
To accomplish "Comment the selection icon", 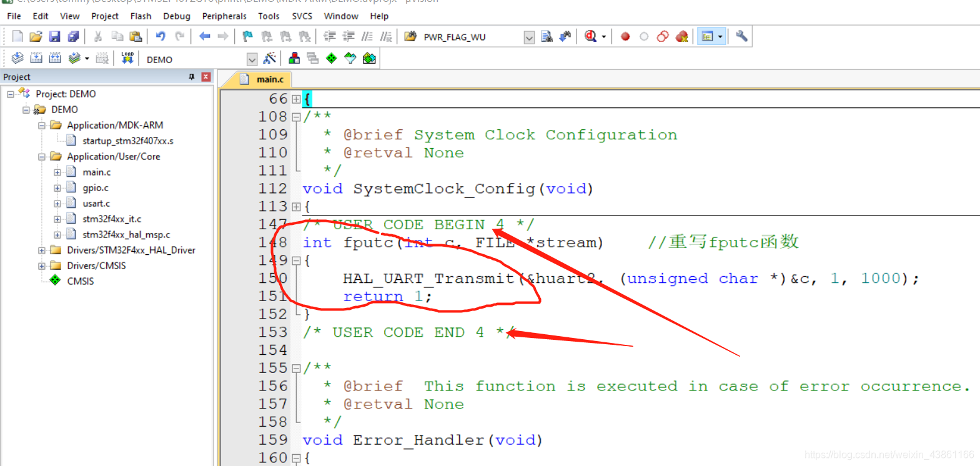I will coord(367,37).
